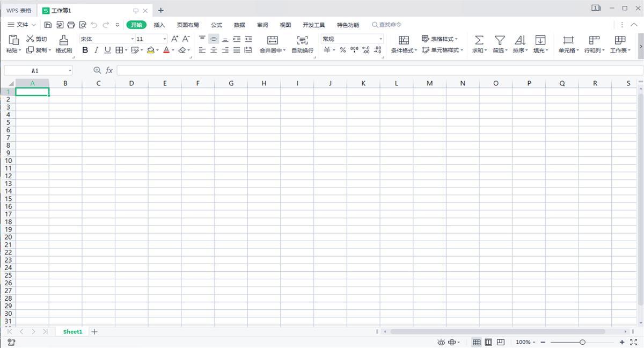
Task: Toggle bold formatting
Action: point(85,50)
